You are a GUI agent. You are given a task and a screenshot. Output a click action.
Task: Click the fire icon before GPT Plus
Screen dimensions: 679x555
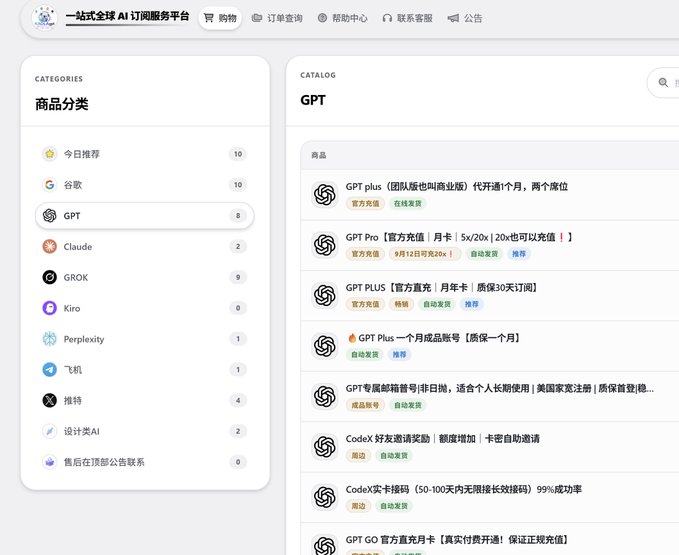[x=352, y=338]
